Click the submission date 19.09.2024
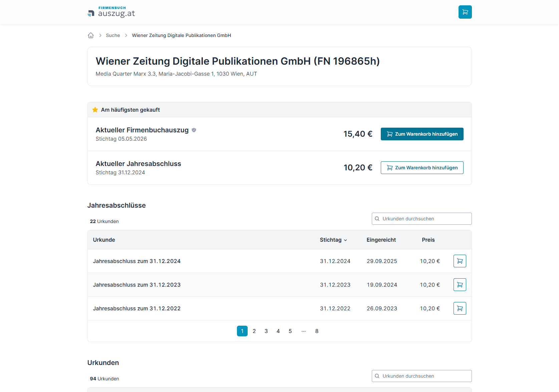 (382, 285)
